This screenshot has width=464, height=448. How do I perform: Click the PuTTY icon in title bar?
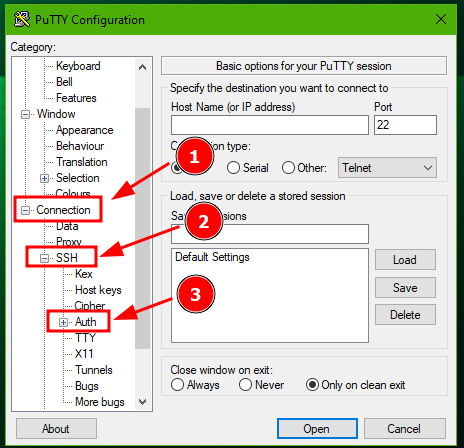click(x=22, y=19)
